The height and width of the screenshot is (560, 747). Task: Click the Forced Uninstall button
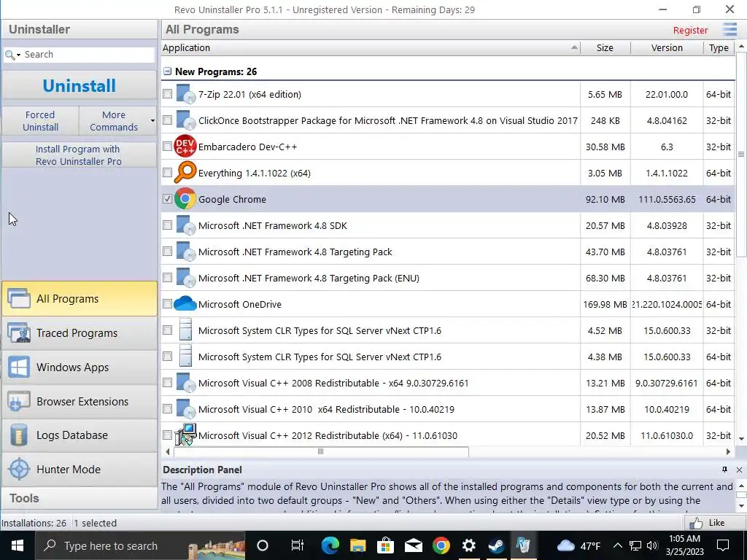click(x=40, y=121)
